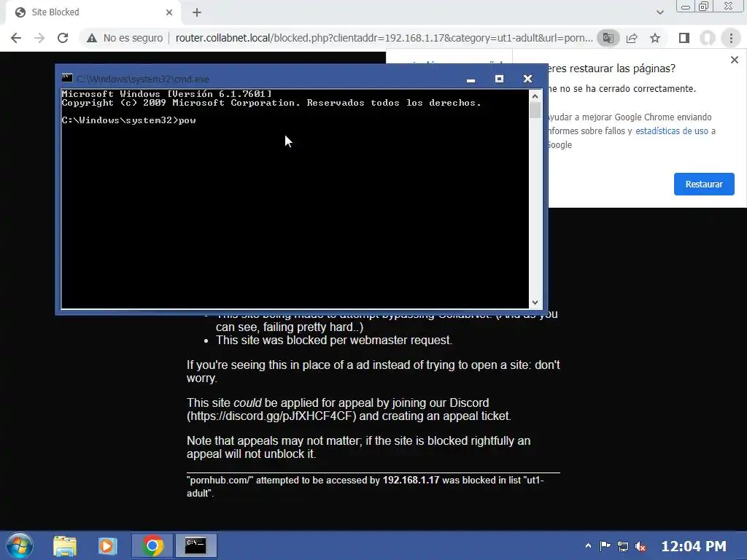Image resolution: width=747 pixels, height=560 pixels.
Task: Click the Restaurar button
Action: click(704, 184)
